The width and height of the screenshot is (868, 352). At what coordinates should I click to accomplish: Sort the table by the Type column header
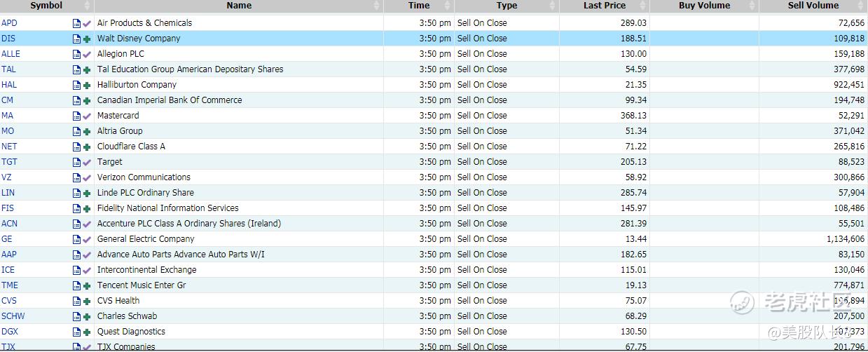click(x=507, y=6)
